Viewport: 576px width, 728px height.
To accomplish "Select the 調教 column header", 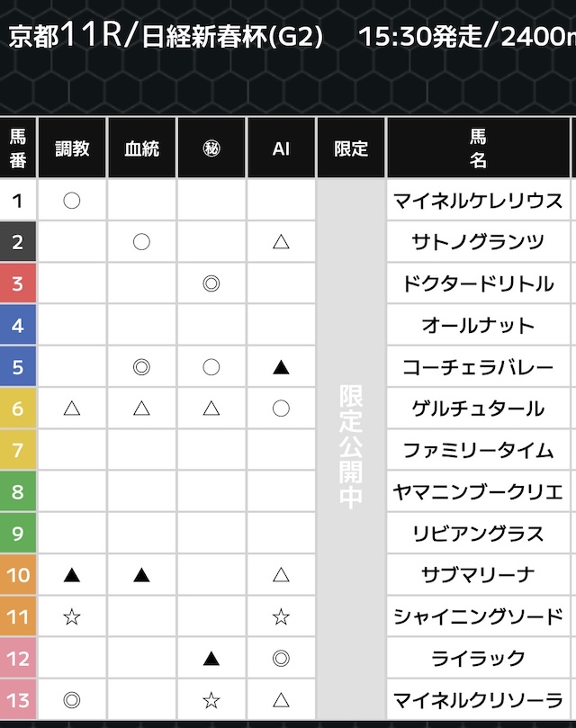I will coord(72,148).
